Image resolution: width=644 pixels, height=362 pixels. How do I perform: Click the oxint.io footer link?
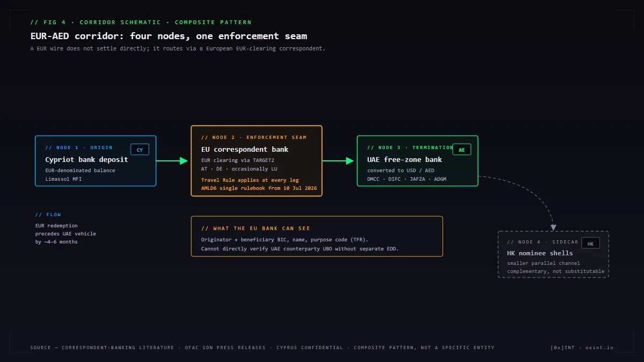coord(599,348)
